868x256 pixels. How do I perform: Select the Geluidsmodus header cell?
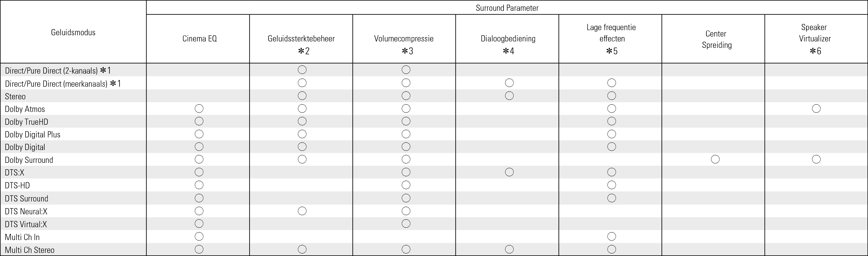click(x=73, y=32)
